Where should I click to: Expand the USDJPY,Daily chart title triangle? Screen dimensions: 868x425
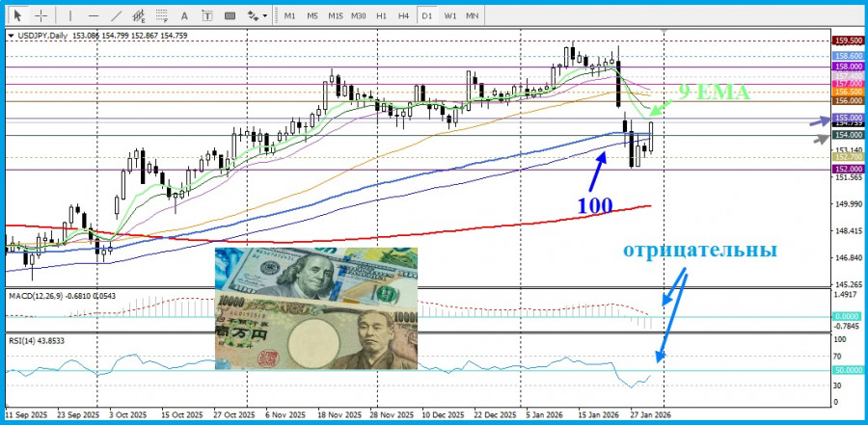pyautogui.click(x=11, y=36)
